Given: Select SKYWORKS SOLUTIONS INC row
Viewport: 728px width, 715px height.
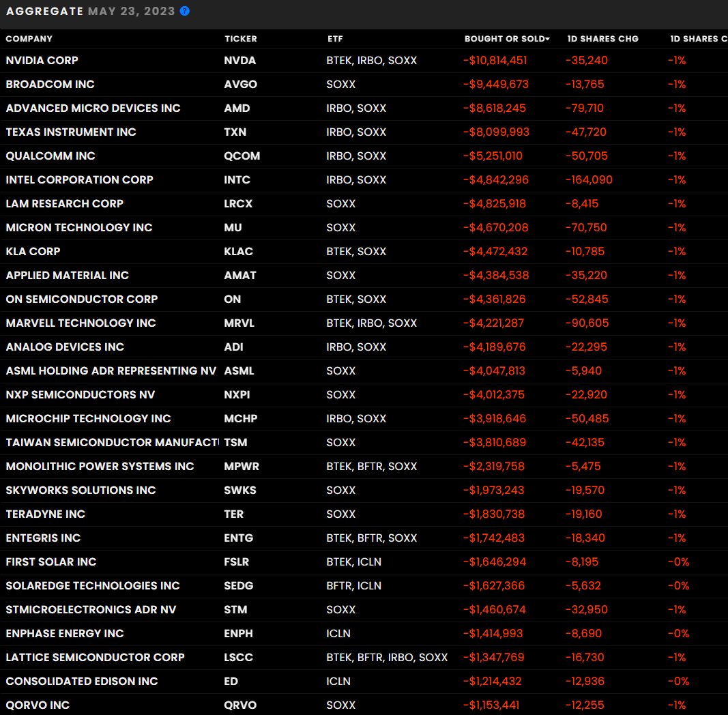Looking at the screenshot, I should (81, 491).
